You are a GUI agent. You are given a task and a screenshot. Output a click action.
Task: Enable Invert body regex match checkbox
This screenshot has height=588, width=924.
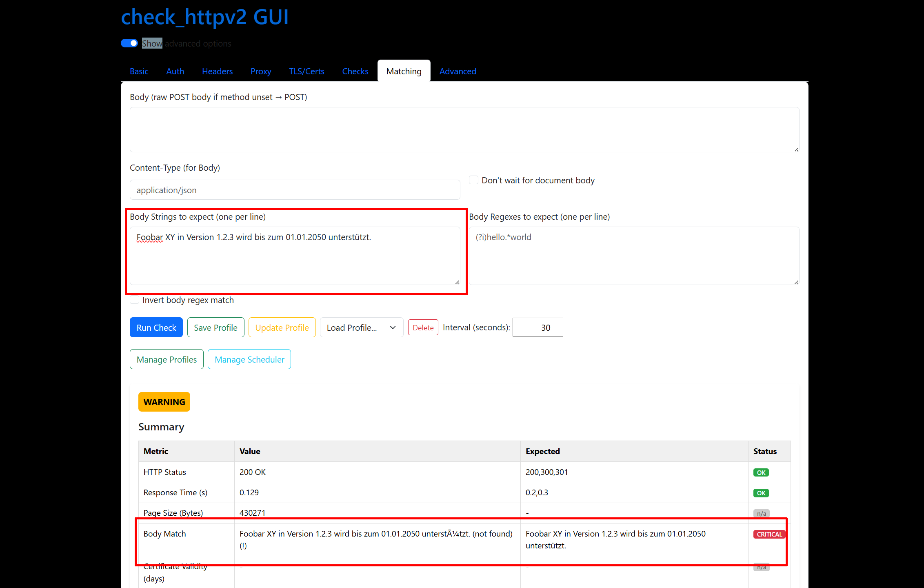tap(135, 300)
